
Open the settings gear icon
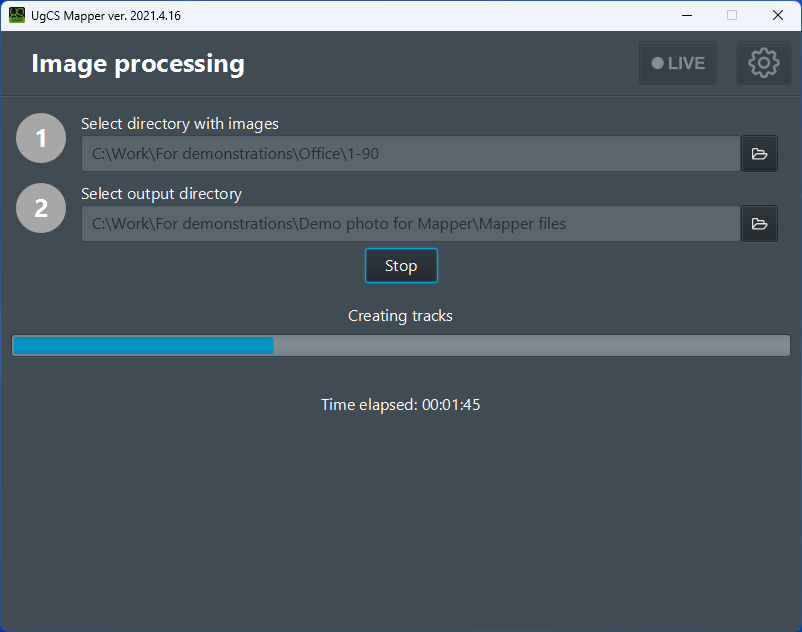763,63
